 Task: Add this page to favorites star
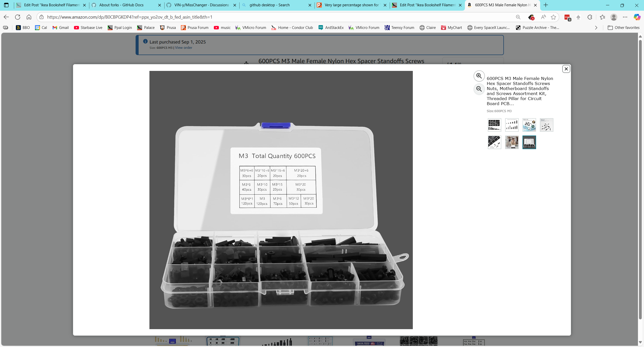(553, 17)
